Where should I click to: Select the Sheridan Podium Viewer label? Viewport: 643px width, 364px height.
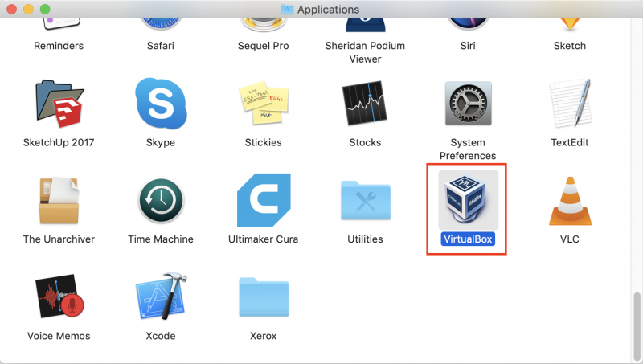coord(365,52)
